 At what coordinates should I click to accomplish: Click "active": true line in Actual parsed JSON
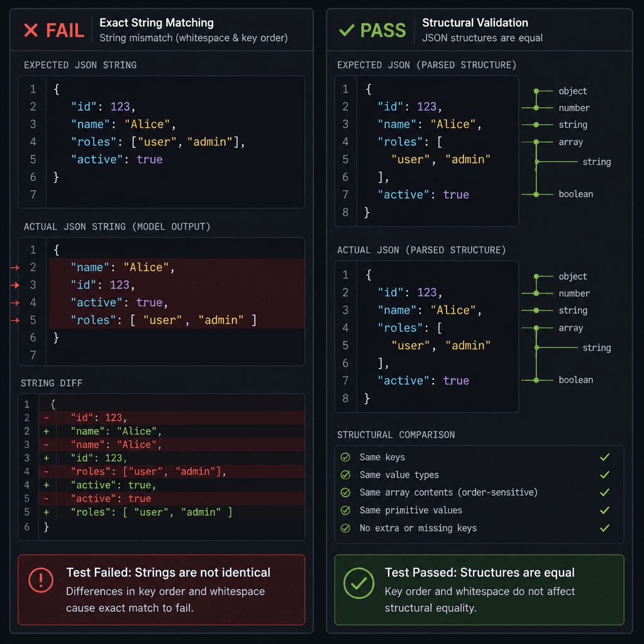(x=423, y=380)
